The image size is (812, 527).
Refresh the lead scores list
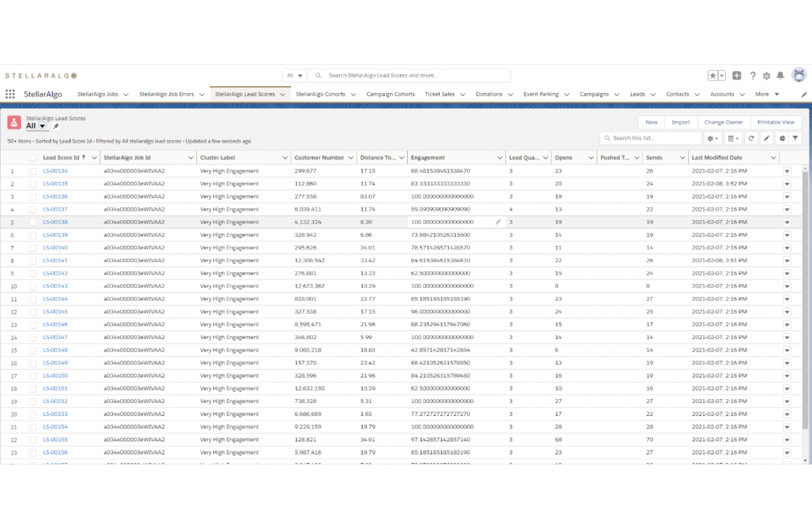coord(751,138)
